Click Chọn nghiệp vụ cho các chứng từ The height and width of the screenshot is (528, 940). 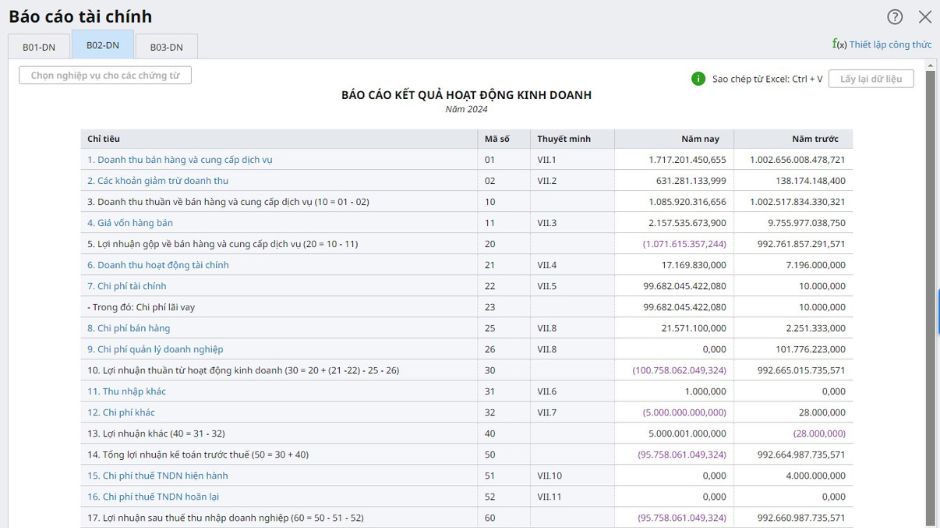coord(105,76)
